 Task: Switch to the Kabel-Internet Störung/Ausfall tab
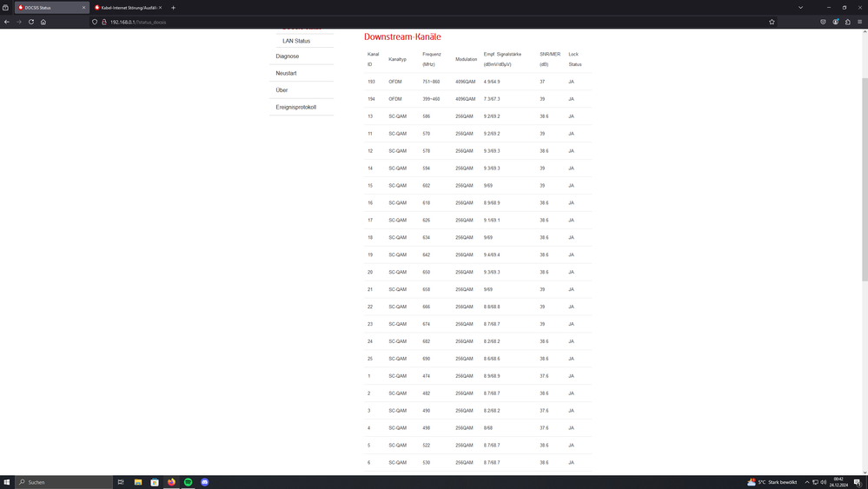click(x=128, y=8)
